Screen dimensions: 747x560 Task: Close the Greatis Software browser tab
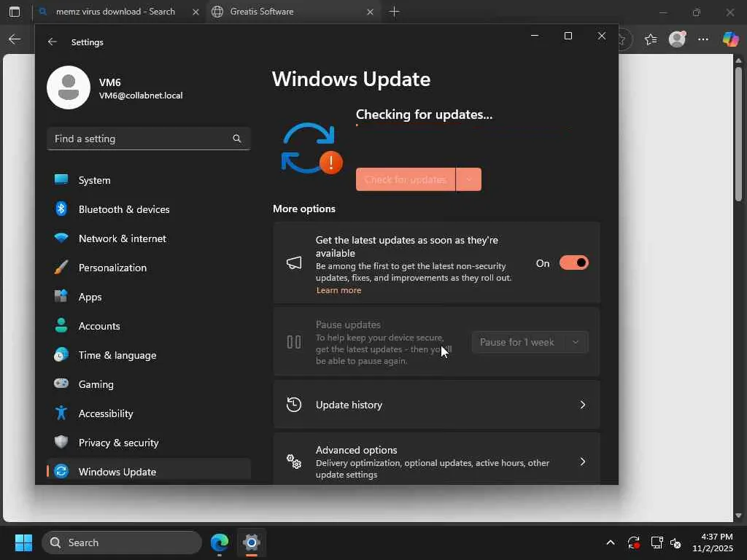(370, 12)
